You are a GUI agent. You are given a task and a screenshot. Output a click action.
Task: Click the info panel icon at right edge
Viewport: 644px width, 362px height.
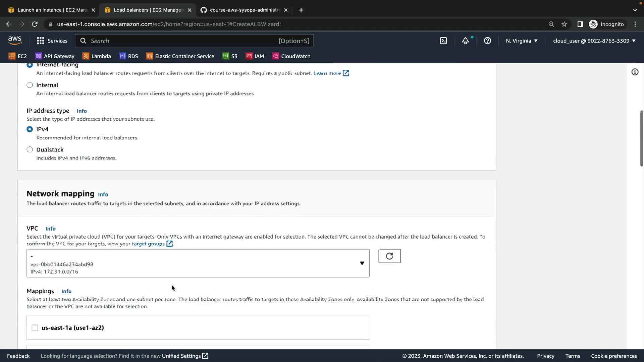(635, 72)
